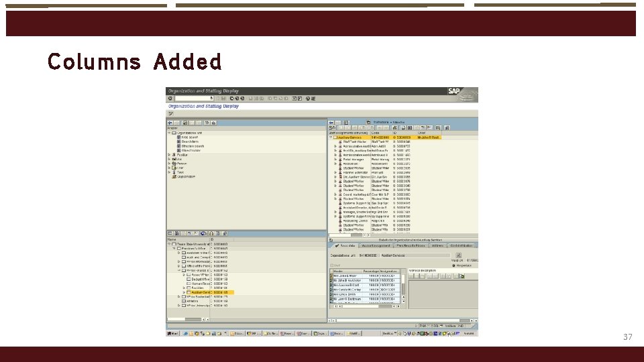Click the Print icon in SAP standard toolbar
This screenshot has width=644, height=362.
tap(250, 99)
